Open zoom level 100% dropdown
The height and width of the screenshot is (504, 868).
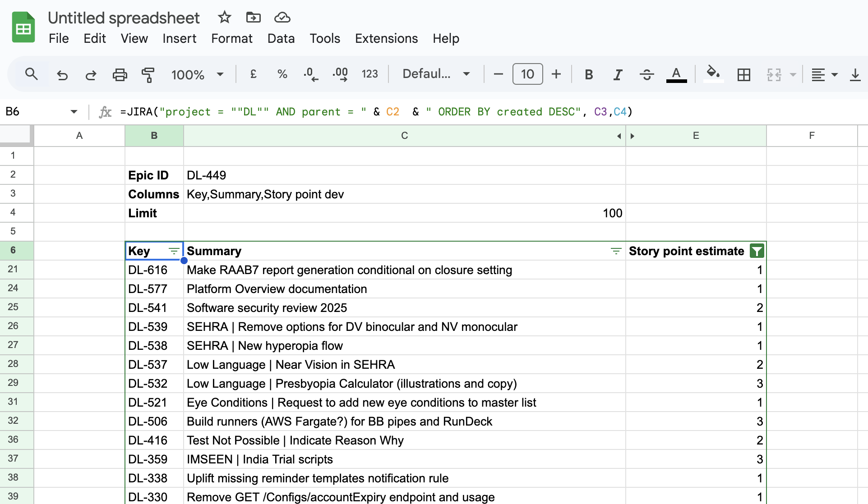pyautogui.click(x=197, y=74)
